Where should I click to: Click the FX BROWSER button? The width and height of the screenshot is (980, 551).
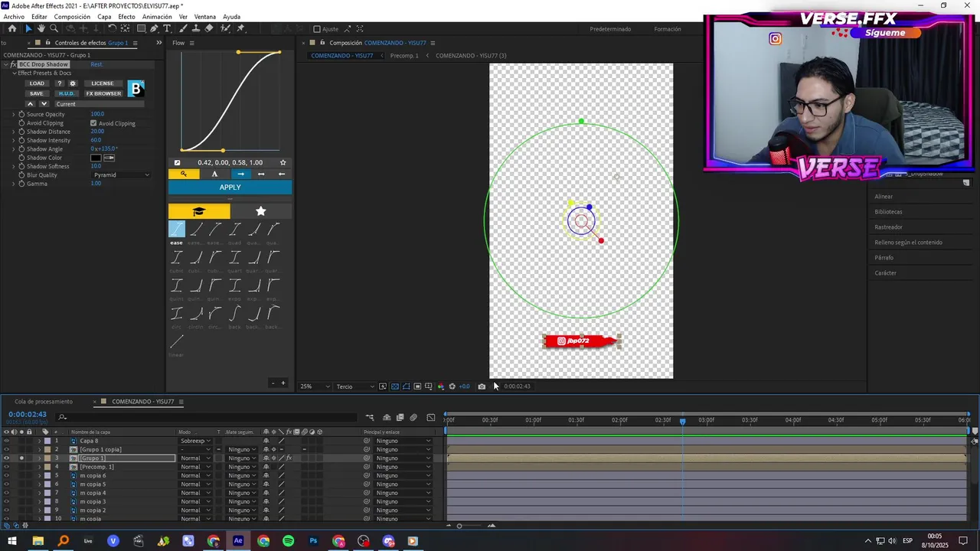103,93
